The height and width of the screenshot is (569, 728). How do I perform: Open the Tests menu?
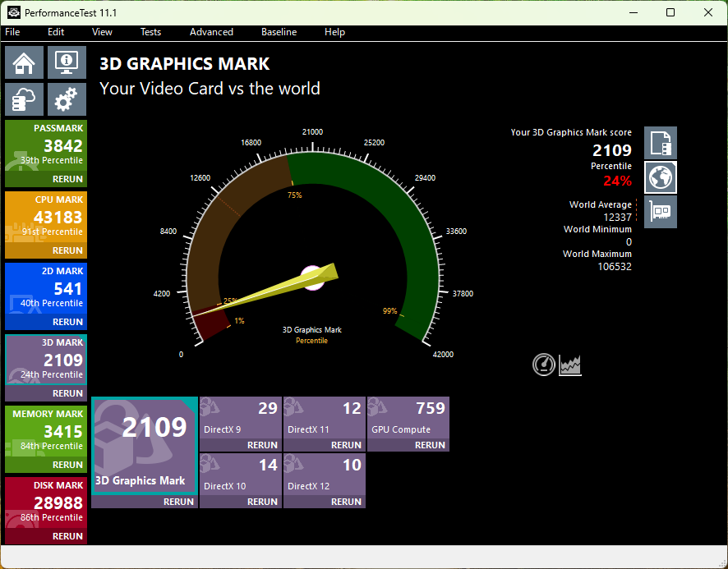point(150,32)
